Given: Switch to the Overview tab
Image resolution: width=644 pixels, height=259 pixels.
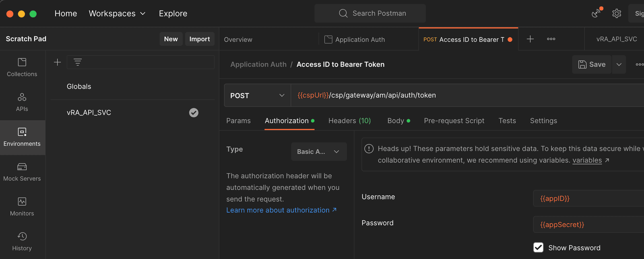Looking at the screenshot, I should point(238,39).
